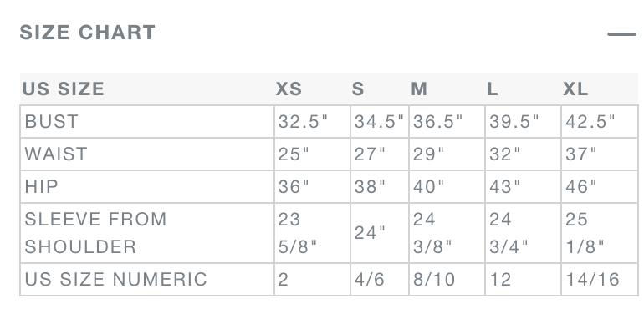
Task: Click the 43" hip value for L
Action: pos(505,186)
